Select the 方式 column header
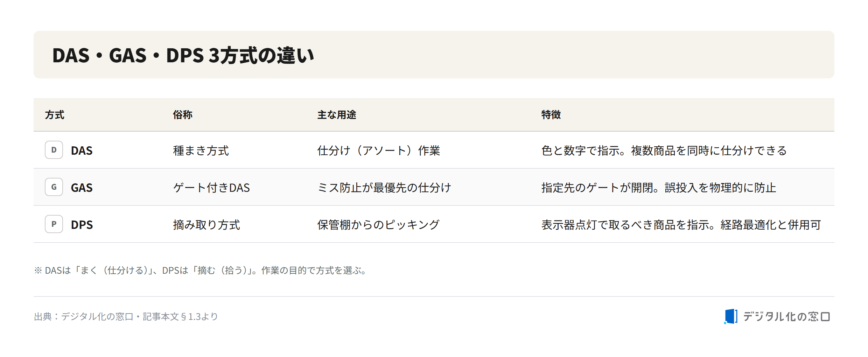Screen dimensions: 868x357 tap(55, 115)
